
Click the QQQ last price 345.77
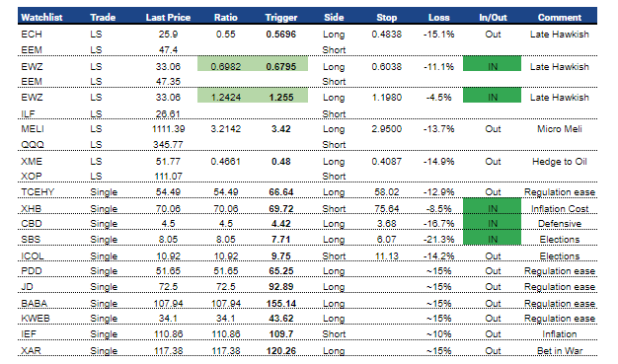pos(168,145)
